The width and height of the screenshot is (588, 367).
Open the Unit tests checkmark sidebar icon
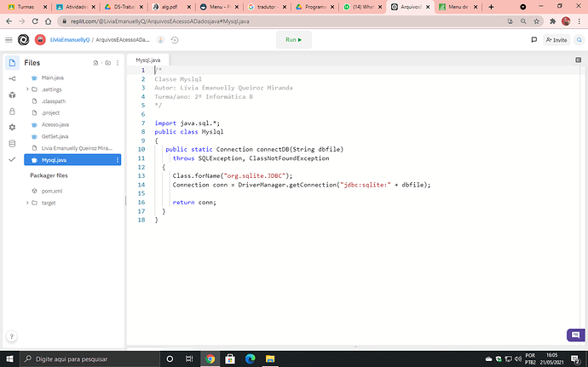(12, 159)
